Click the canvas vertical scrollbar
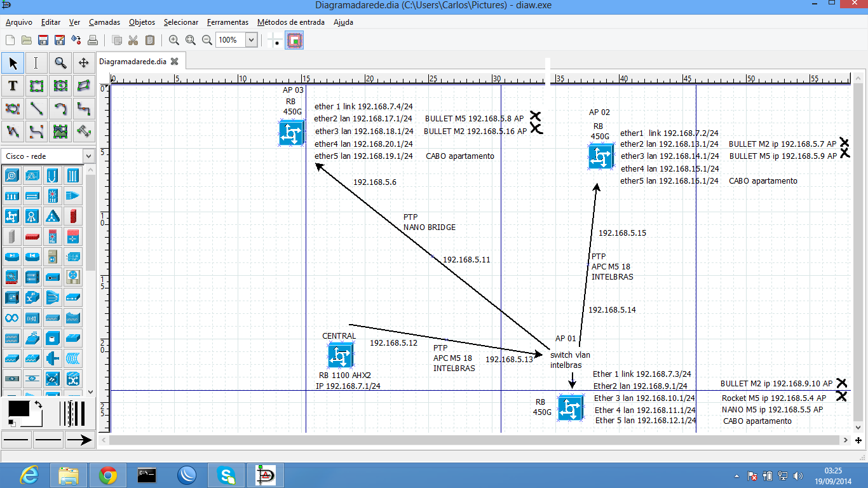 point(858,252)
